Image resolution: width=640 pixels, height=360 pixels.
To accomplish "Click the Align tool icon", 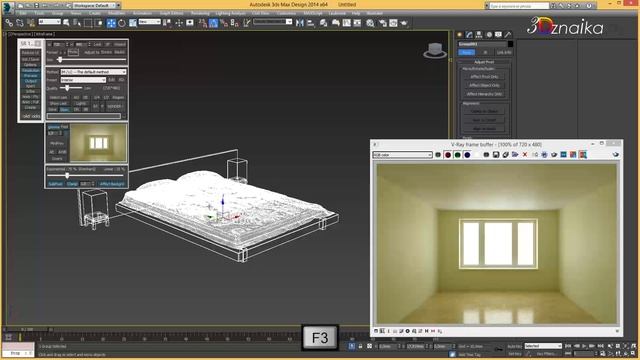I will pyautogui.click(x=311, y=23).
